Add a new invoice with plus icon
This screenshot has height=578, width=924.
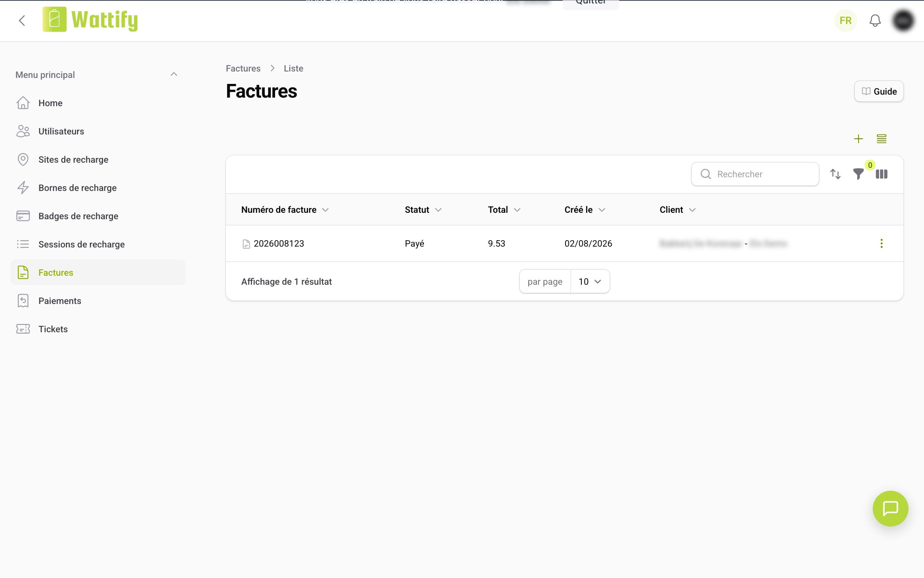(858, 139)
